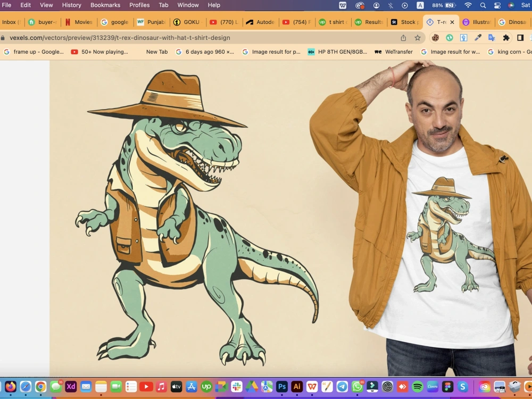Switch to the Autodesk tab
Image resolution: width=532 pixels, height=399 pixels.
tap(261, 22)
